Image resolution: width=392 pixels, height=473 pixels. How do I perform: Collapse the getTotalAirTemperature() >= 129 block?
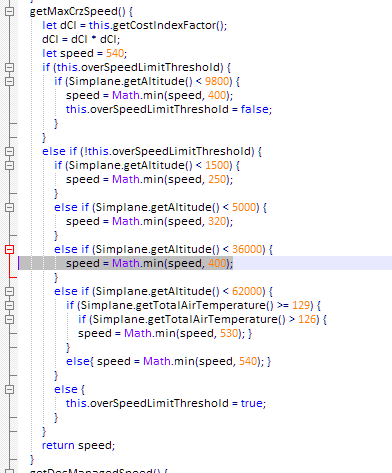click(x=10, y=305)
